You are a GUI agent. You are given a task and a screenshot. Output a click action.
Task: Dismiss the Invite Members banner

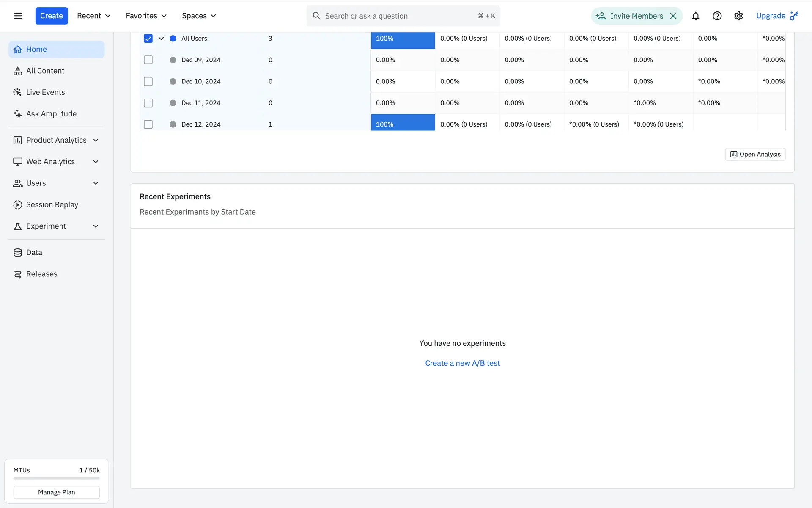pyautogui.click(x=673, y=16)
